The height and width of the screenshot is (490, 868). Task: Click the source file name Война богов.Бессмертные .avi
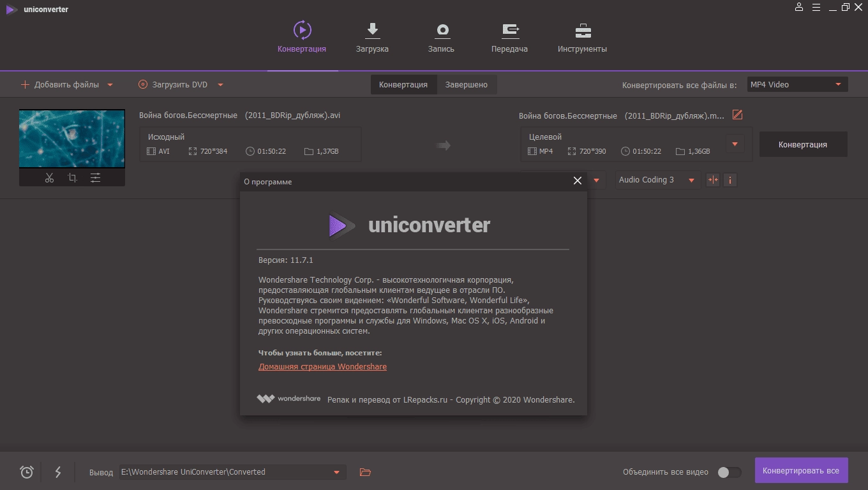(240, 115)
